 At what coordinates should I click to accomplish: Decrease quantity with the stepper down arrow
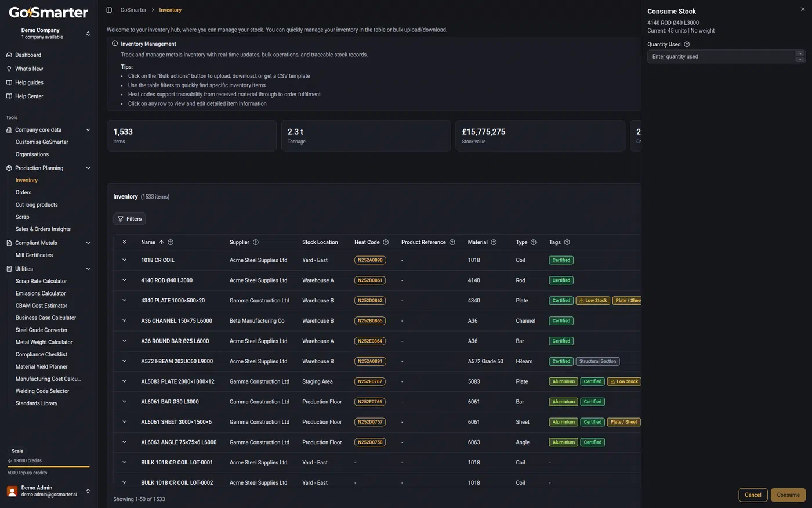point(800,59)
